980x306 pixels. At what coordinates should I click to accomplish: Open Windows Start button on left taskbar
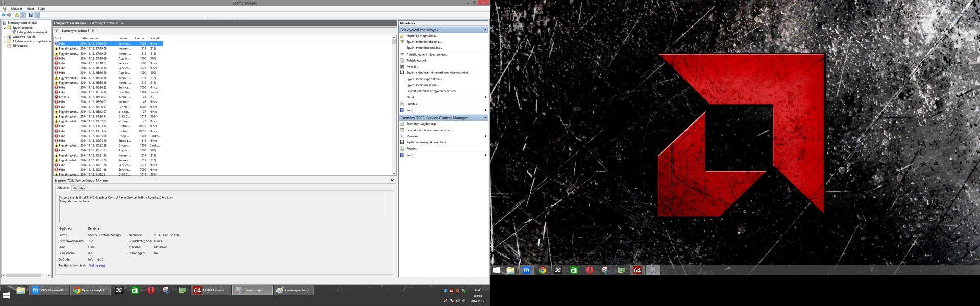6,295
